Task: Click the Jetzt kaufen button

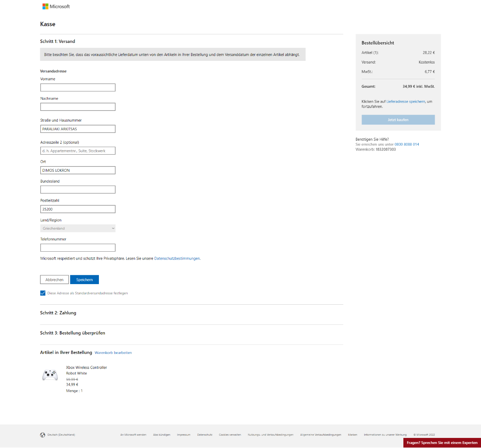Action: [x=398, y=120]
